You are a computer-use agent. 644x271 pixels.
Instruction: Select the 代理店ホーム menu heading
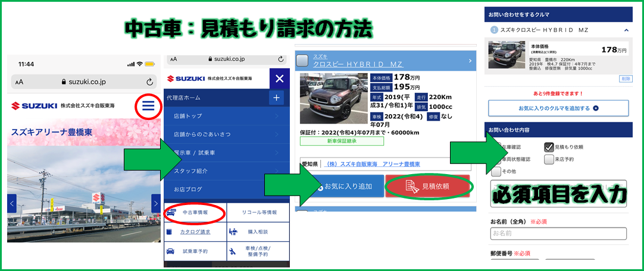point(183,97)
